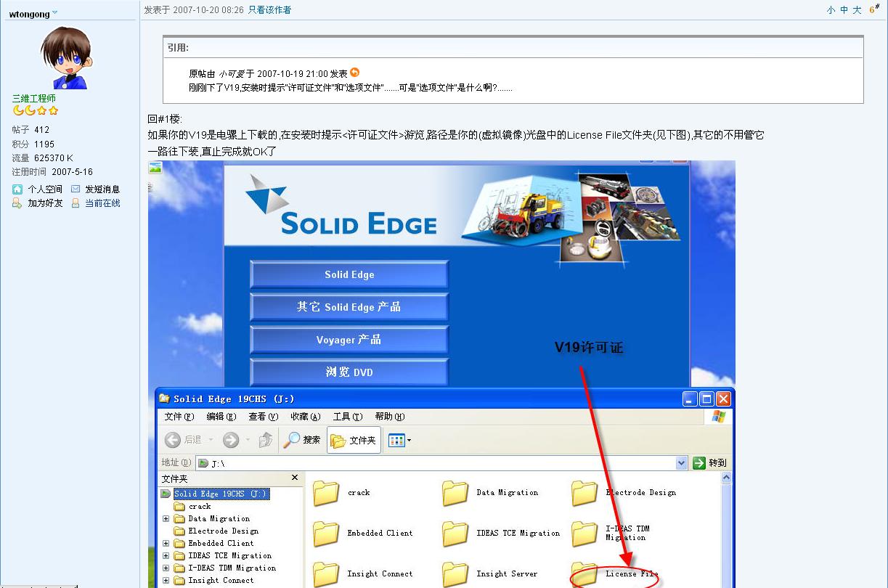Click the Solid Edge install button
The height and width of the screenshot is (588, 888).
[349, 275]
